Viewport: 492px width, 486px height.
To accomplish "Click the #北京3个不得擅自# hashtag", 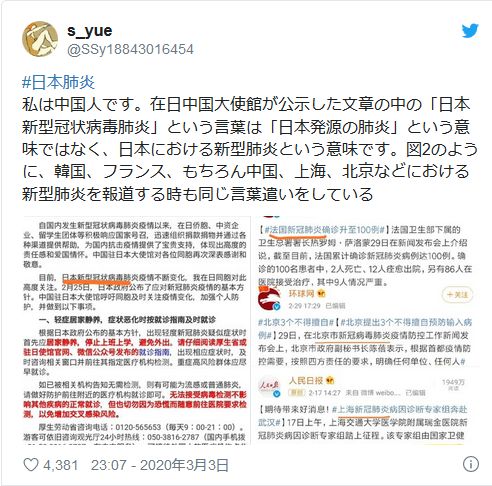I will (296, 322).
